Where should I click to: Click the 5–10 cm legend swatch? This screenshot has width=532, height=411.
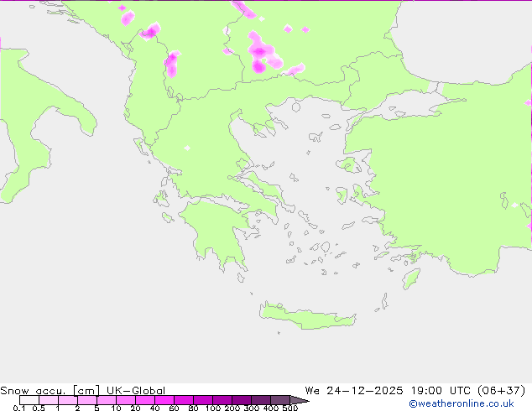click(x=107, y=400)
